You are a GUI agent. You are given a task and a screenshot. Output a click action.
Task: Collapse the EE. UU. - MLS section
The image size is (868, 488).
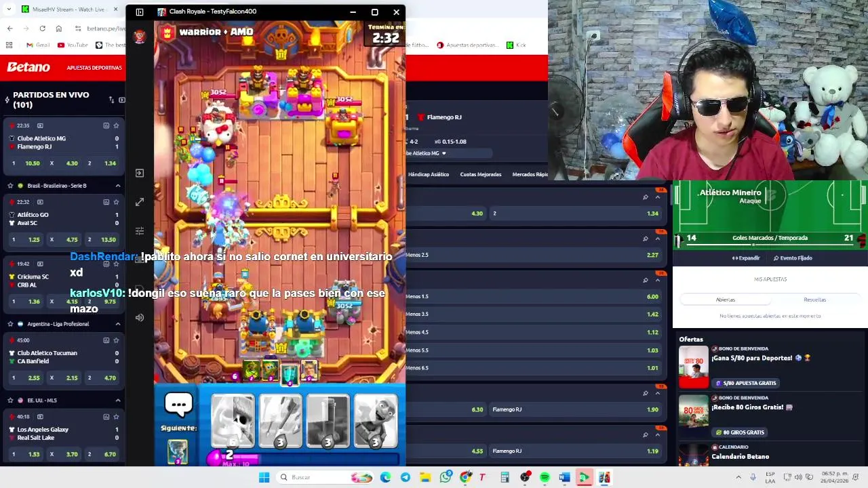pos(118,401)
